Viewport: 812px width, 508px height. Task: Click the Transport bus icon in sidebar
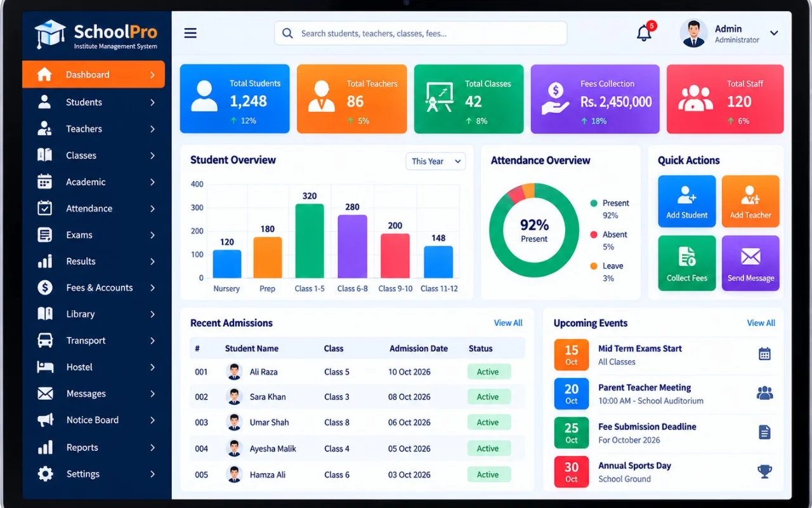pos(45,340)
